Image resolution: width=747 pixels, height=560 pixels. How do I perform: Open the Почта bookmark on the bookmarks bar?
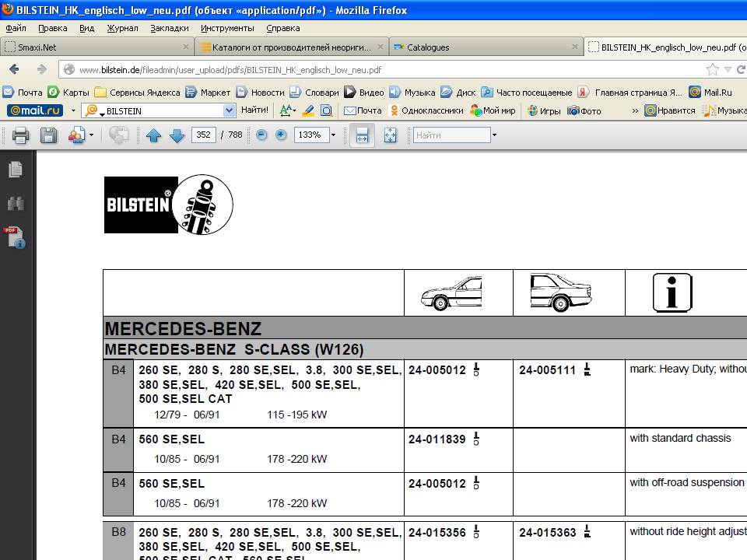[x=23, y=93]
